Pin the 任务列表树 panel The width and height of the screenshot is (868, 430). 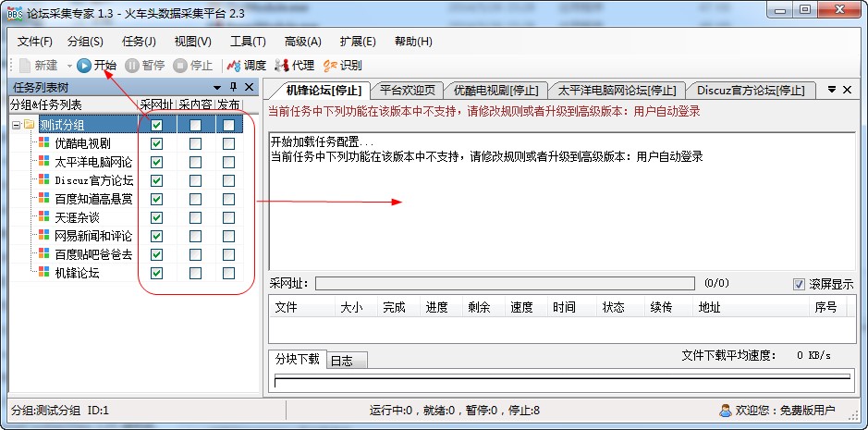[x=233, y=87]
